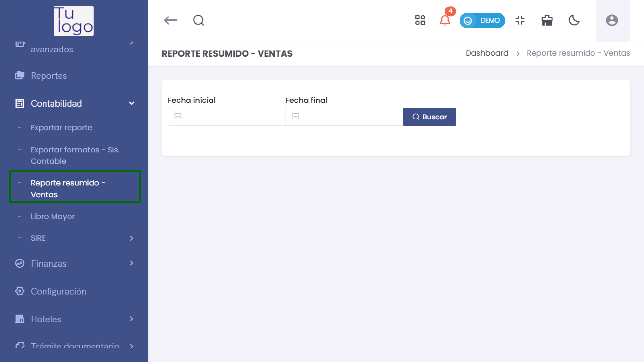The image size is (644, 362).
Task: Open notifications bell with 4 badge
Action: [x=445, y=20]
